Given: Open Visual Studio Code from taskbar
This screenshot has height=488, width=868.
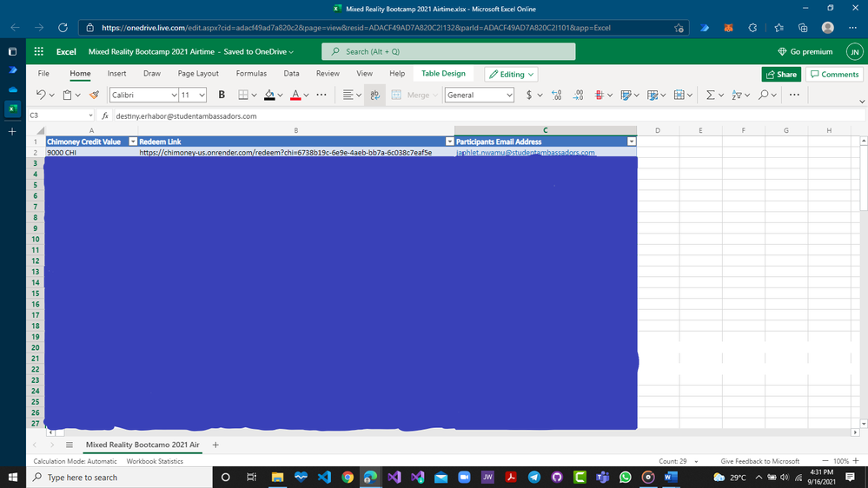Looking at the screenshot, I should pos(324,477).
